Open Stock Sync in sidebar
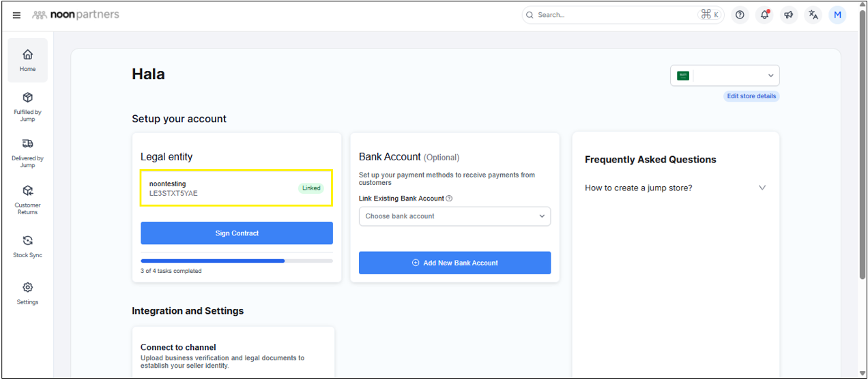This screenshot has height=380, width=868. [28, 246]
